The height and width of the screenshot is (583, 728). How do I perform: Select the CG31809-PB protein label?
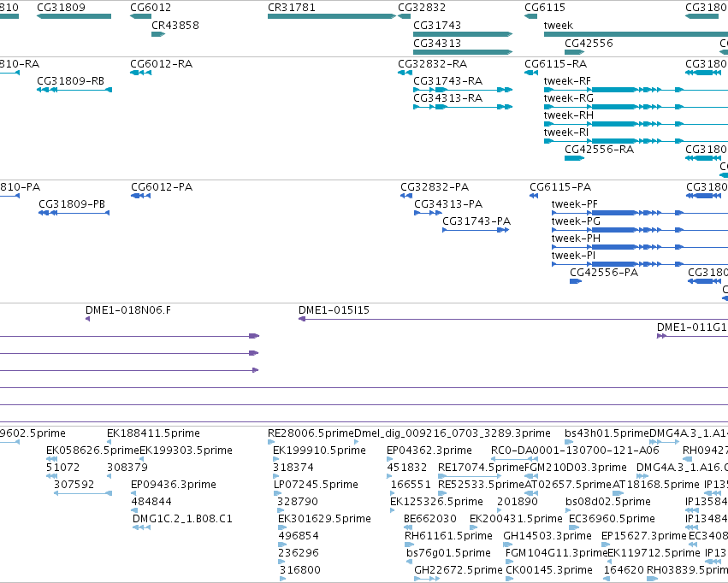point(72,204)
